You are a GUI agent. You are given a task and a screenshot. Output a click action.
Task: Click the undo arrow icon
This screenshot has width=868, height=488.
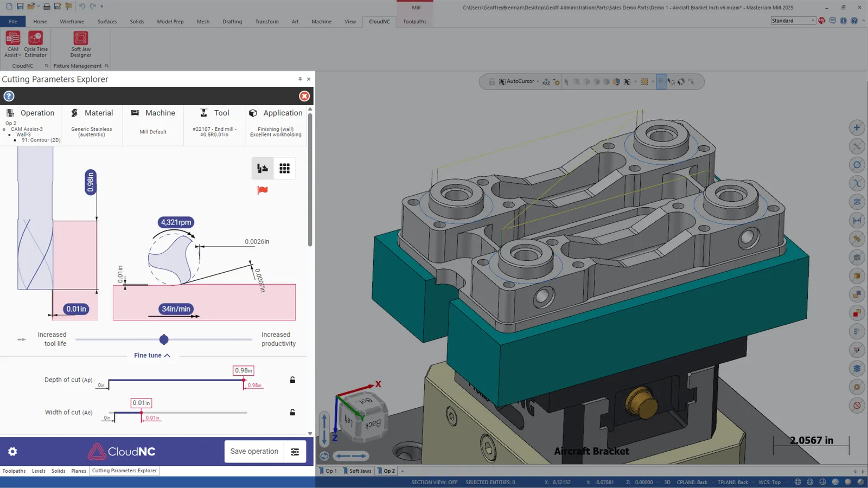tap(82, 7)
